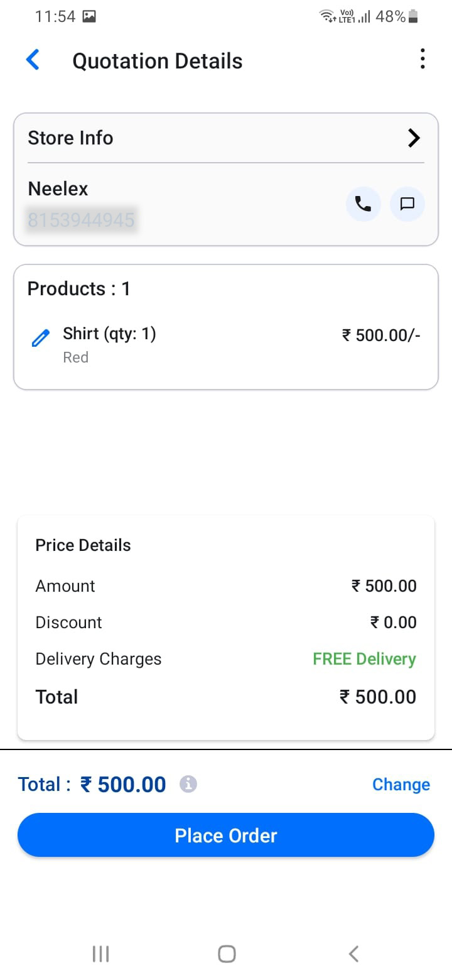
Task: Tap the info icon beside total
Action: tap(188, 784)
